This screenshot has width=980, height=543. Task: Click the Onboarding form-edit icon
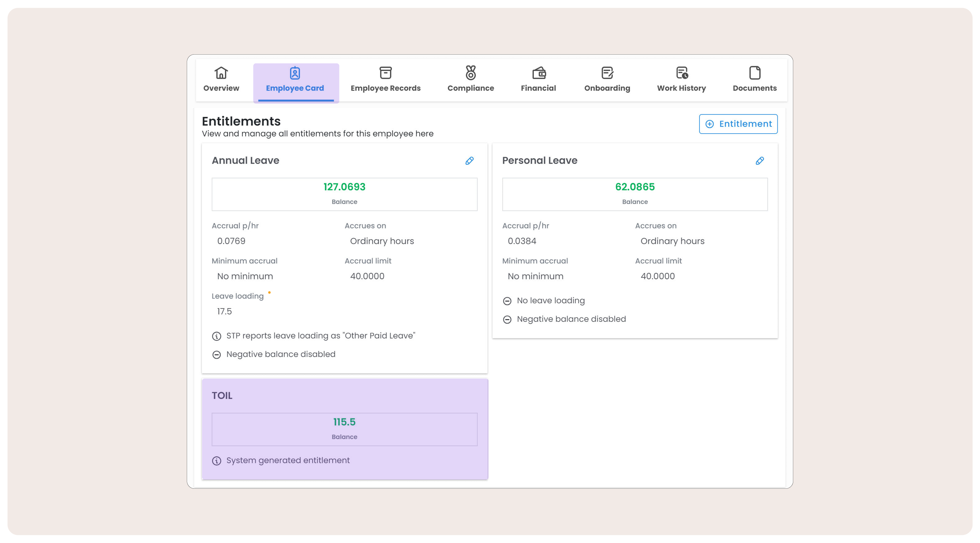click(x=607, y=73)
